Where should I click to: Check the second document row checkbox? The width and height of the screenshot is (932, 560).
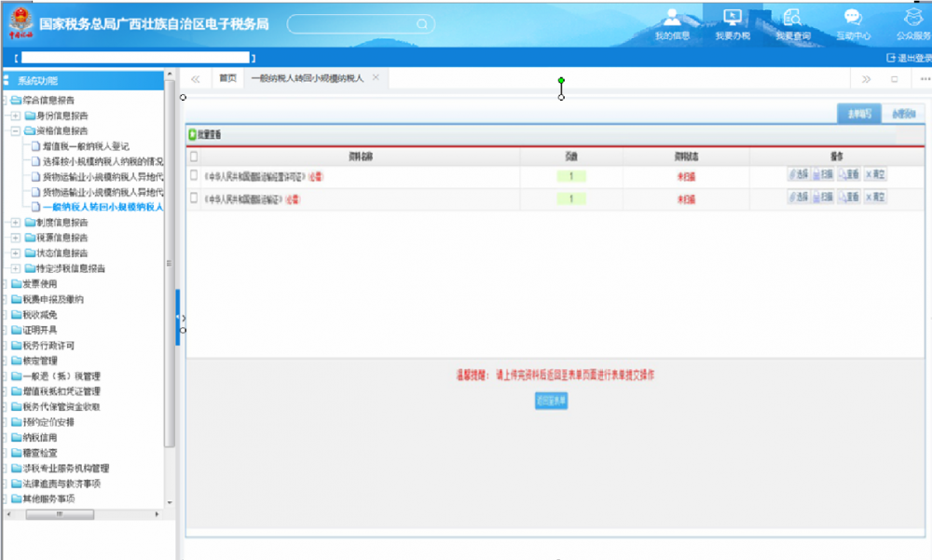pos(194,198)
